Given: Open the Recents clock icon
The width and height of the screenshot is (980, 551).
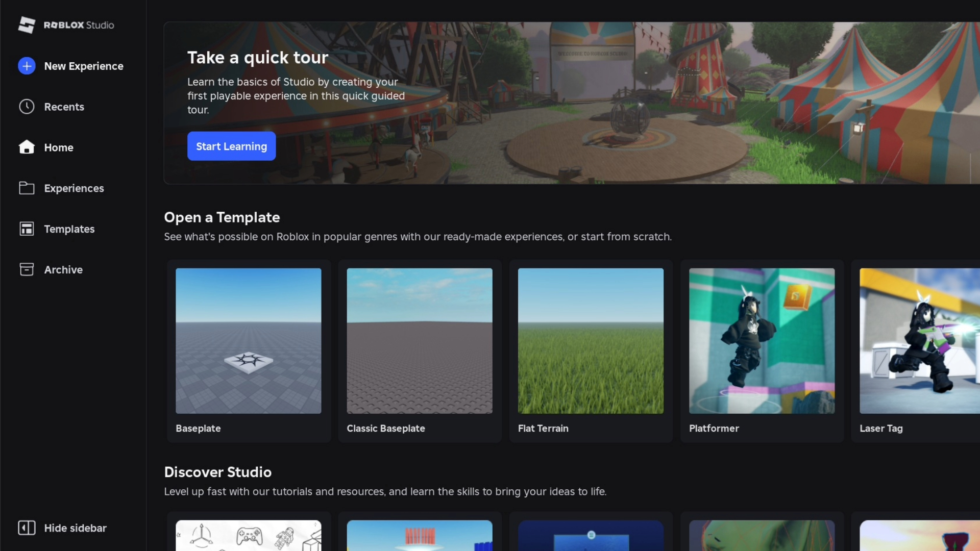Looking at the screenshot, I should click(27, 107).
